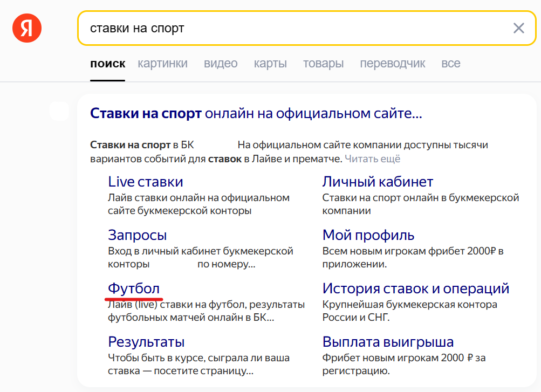Switch to the "товары" tab
The height and width of the screenshot is (392, 541).
(323, 64)
